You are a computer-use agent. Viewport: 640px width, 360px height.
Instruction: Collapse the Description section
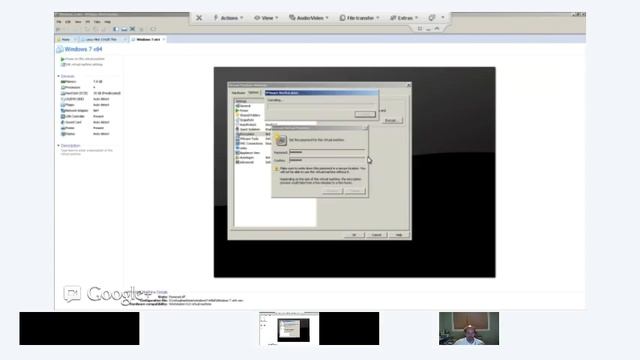[58, 146]
